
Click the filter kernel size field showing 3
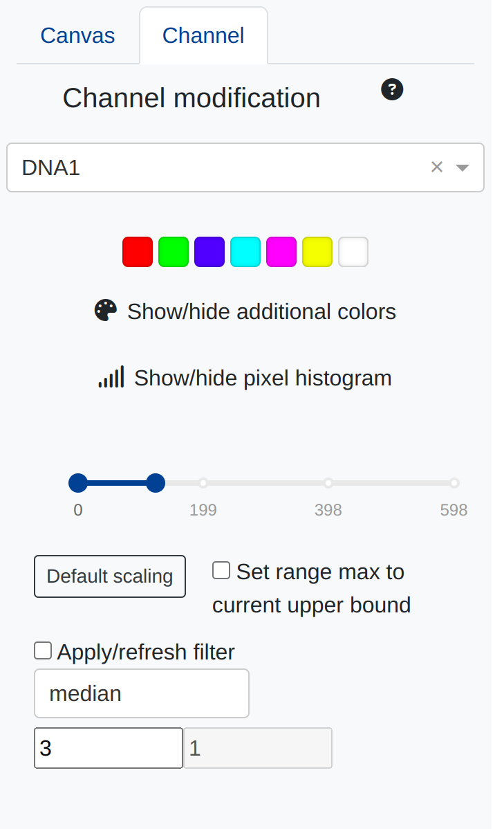tap(109, 748)
